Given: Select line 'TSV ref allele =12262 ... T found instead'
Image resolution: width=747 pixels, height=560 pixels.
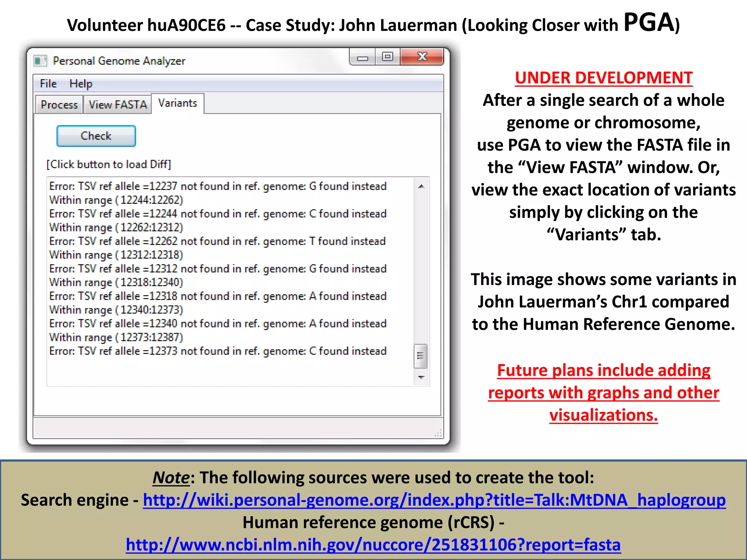Looking at the screenshot, I should pos(217,241).
